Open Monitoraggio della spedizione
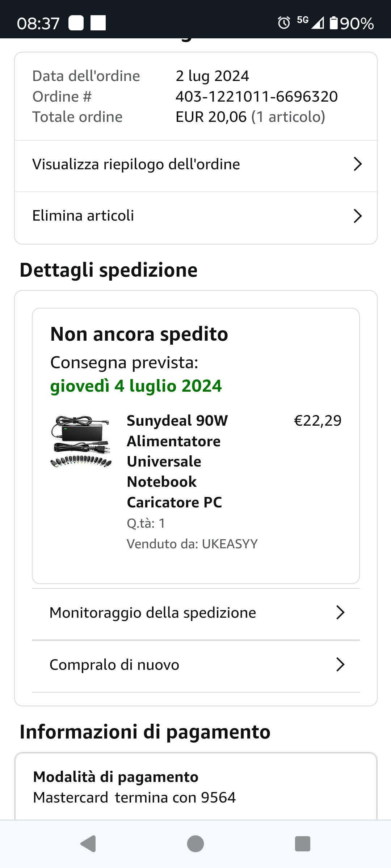The image size is (391, 868). click(x=153, y=613)
